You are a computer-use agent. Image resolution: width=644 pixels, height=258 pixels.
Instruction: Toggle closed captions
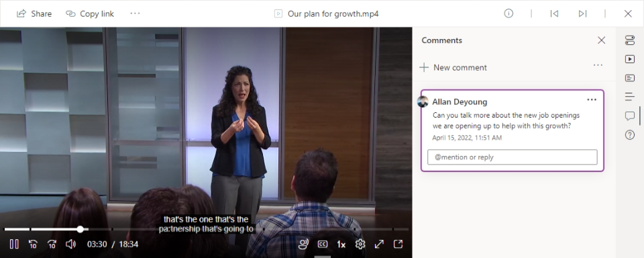click(x=323, y=244)
